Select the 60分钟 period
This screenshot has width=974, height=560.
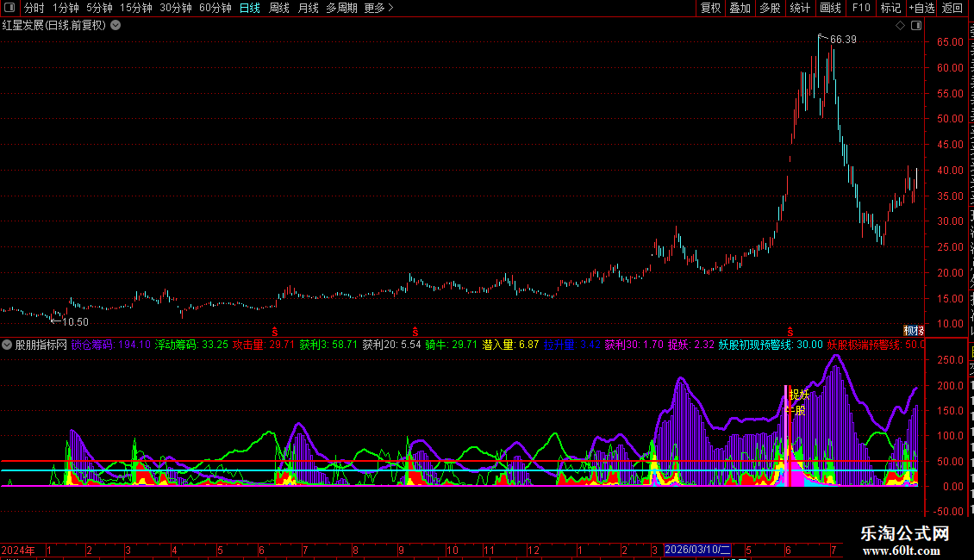[215, 8]
